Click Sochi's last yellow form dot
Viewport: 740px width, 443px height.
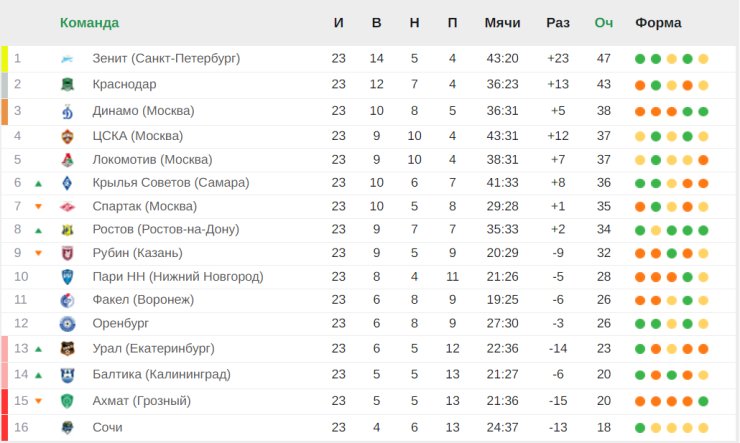(x=703, y=428)
